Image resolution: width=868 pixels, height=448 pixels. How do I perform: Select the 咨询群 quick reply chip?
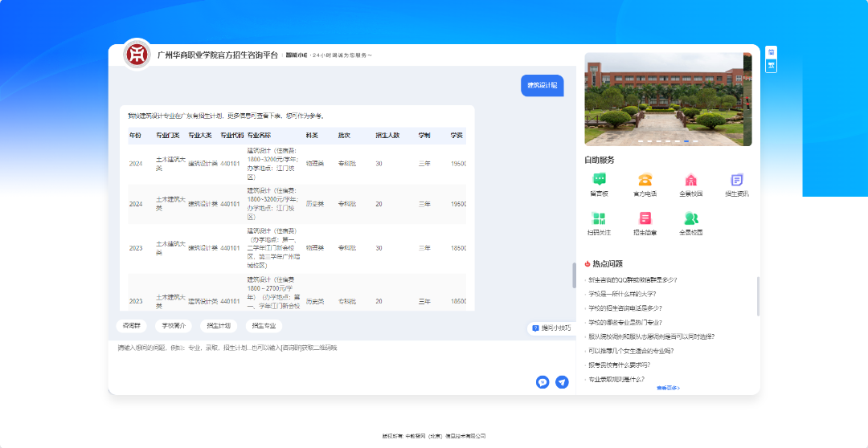point(131,326)
